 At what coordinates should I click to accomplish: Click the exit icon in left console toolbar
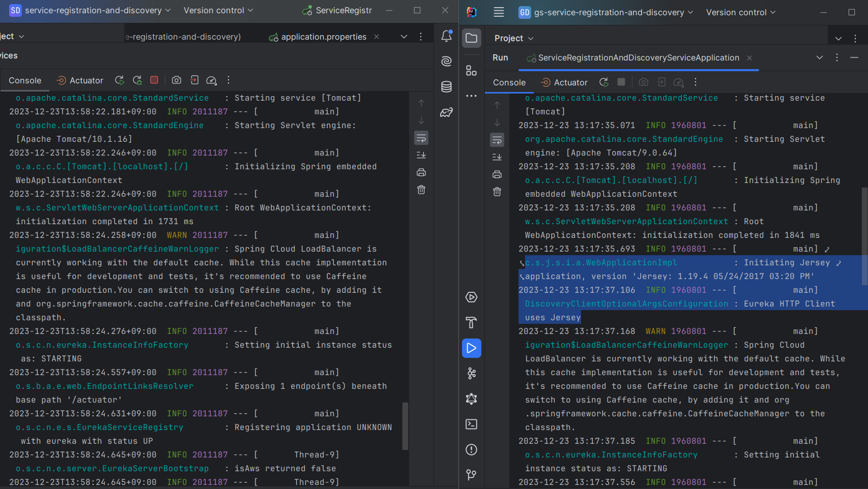click(x=194, y=80)
